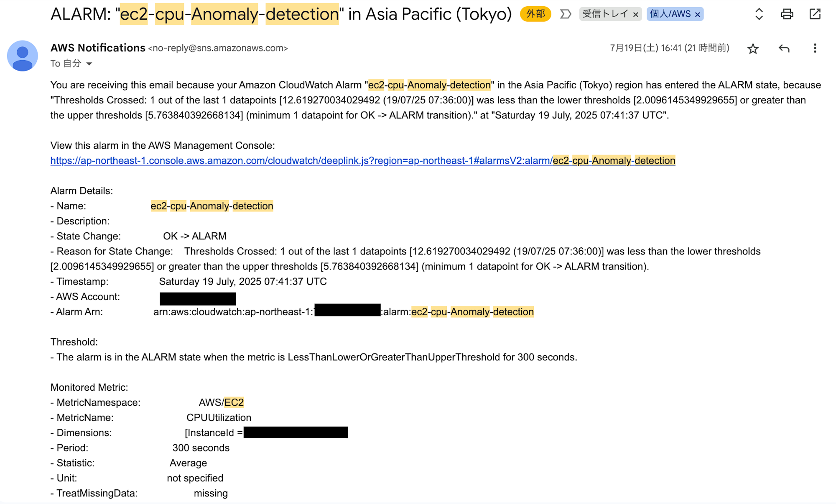Click the Alarm Arn text arn:aws:cloudwatch:ap-northeast-1

pos(233,312)
